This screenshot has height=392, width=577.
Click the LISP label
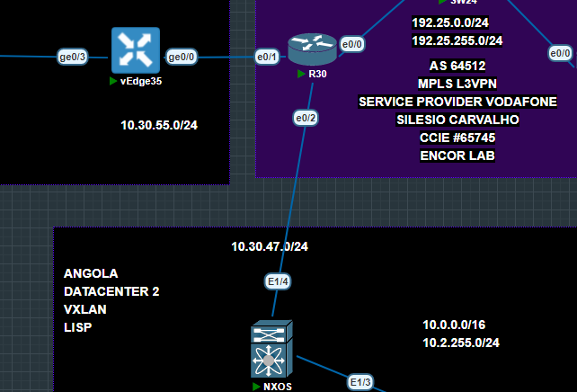(77, 327)
